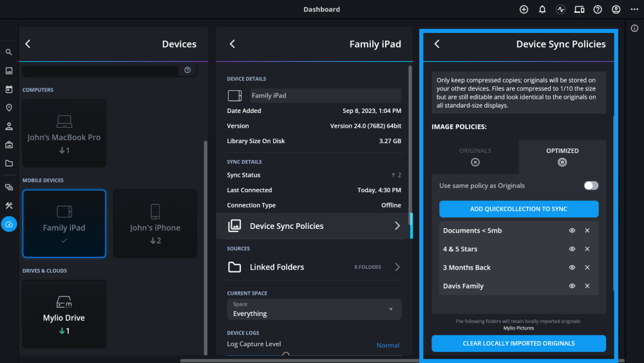Open the People view in sidebar
The width and height of the screenshot is (644, 363).
pyautogui.click(x=9, y=126)
